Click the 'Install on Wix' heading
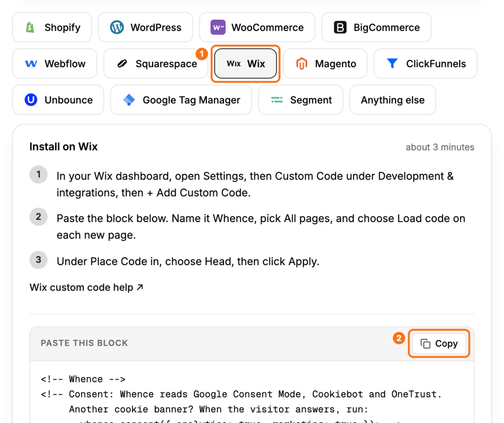The height and width of the screenshot is (423, 504). 63,147
